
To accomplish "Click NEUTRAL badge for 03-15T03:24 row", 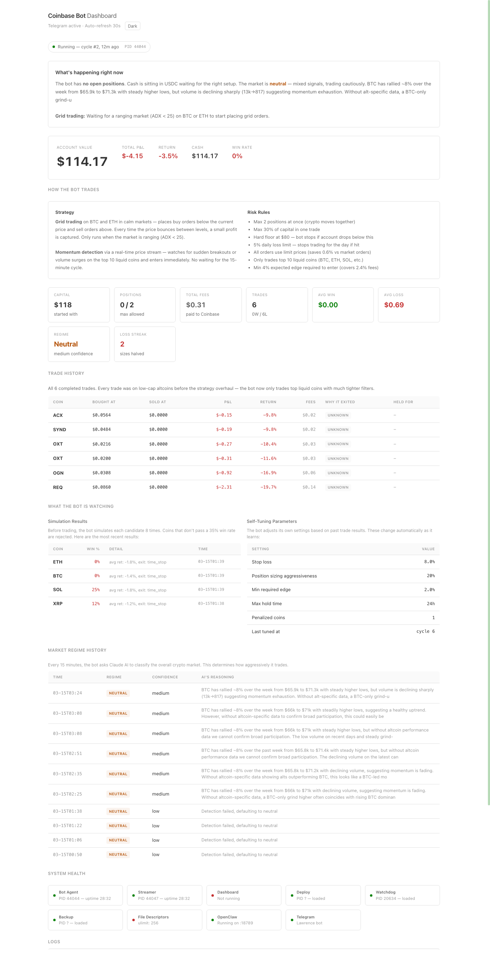I will (x=118, y=693).
